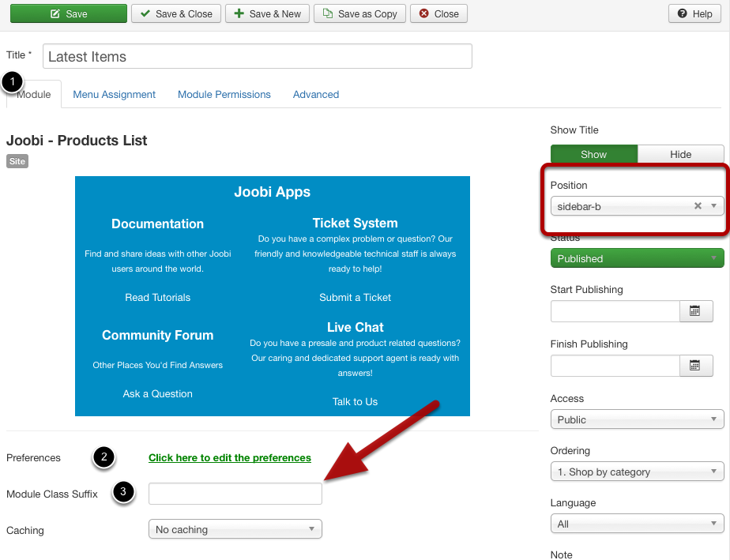Click the Ticket System heading
Screen dimensions: 730x560
pyautogui.click(x=356, y=223)
